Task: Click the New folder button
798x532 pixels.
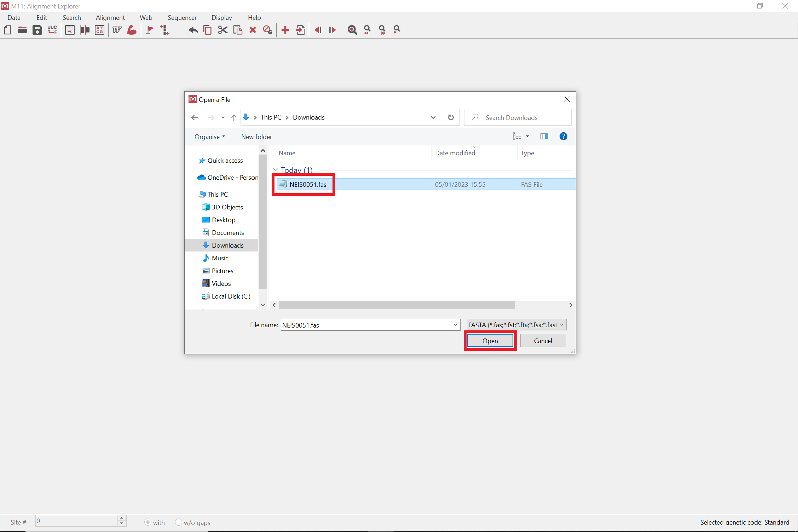Action: [256, 137]
